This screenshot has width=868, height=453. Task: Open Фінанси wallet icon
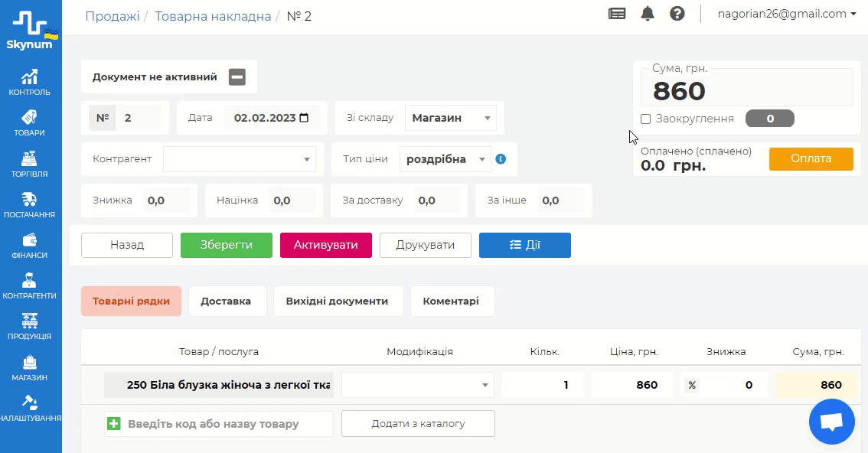pos(30,246)
